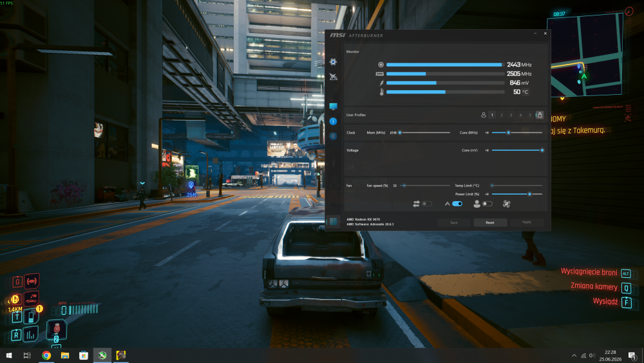This screenshot has height=363, width=644.
Task: Click the OC Scanner icon in sidebar
Action: [333, 77]
